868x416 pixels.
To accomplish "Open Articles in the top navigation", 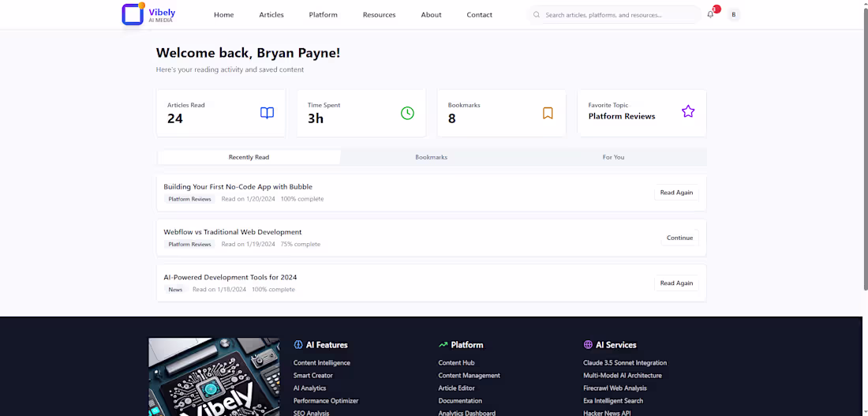I will click(271, 15).
